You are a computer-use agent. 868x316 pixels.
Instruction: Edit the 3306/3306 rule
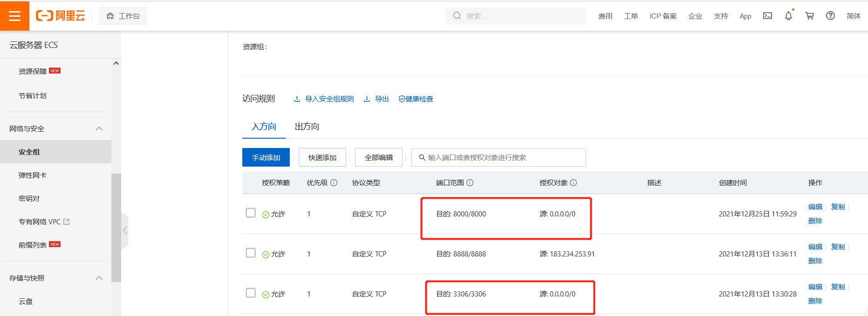[x=815, y=287]
